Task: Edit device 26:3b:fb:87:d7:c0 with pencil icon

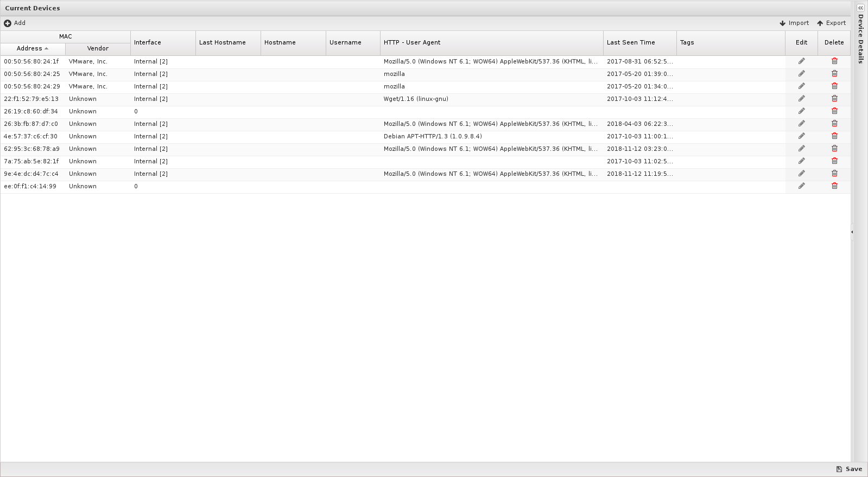Action: pos(801,124)
